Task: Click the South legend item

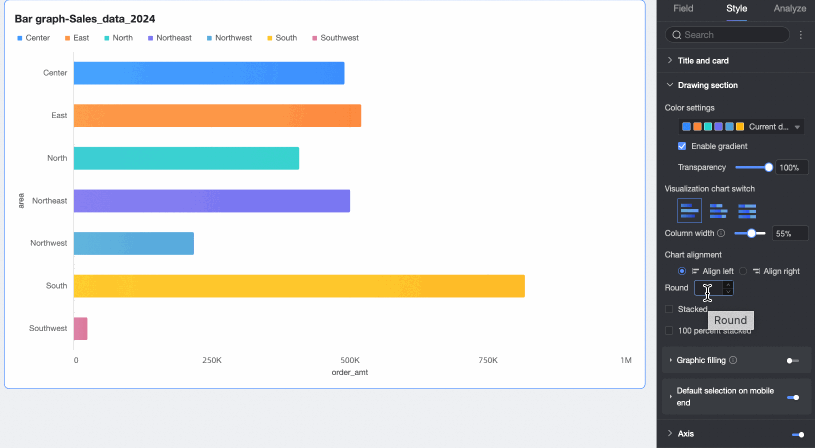Action: [282, 38]
